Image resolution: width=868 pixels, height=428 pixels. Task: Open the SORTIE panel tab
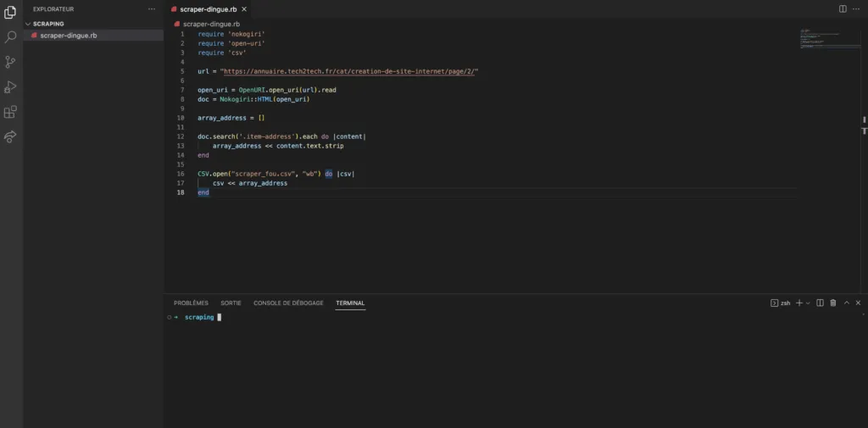click(x=231, y=303)
